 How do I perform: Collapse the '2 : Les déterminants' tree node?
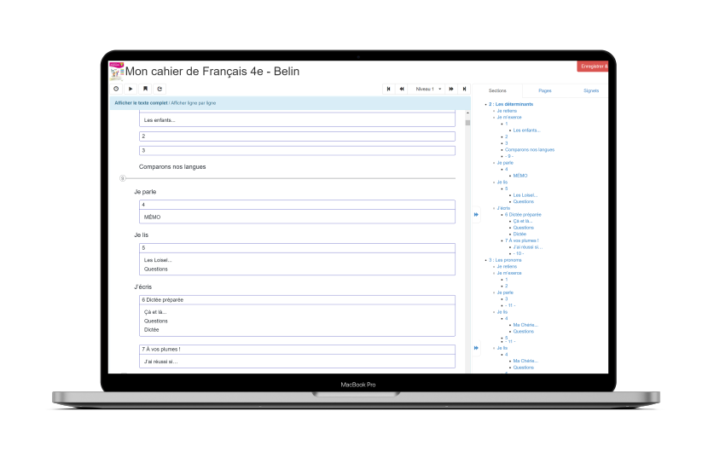485,104
